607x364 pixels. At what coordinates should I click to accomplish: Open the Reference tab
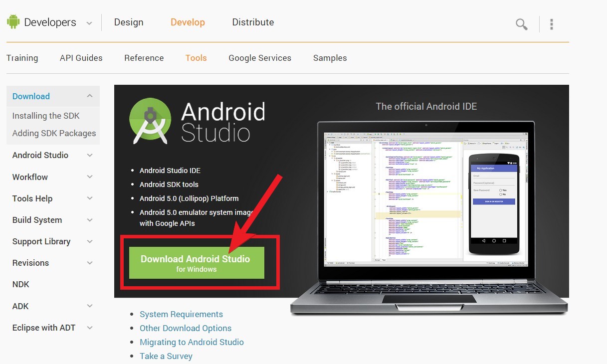[144, 58]
